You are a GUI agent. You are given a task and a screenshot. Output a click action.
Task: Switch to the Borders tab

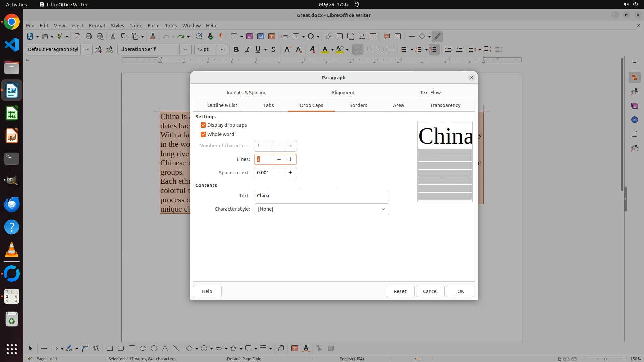coord(358,105)
